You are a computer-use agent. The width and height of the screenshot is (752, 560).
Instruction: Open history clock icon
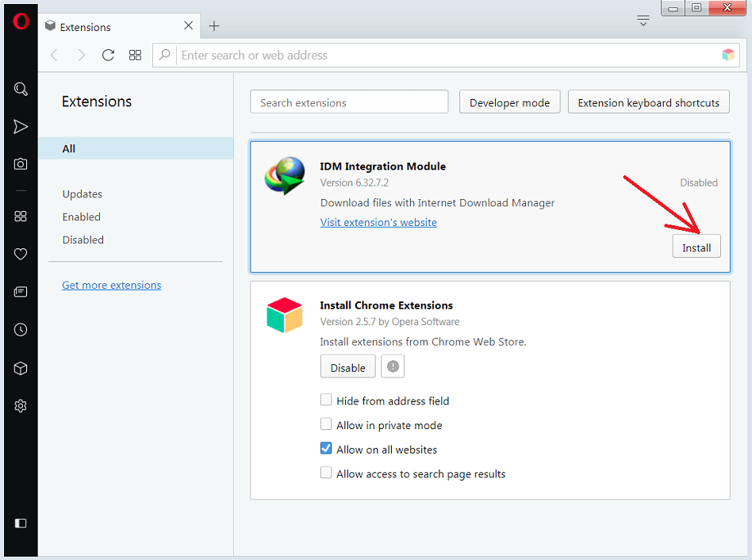coord(21,330)
